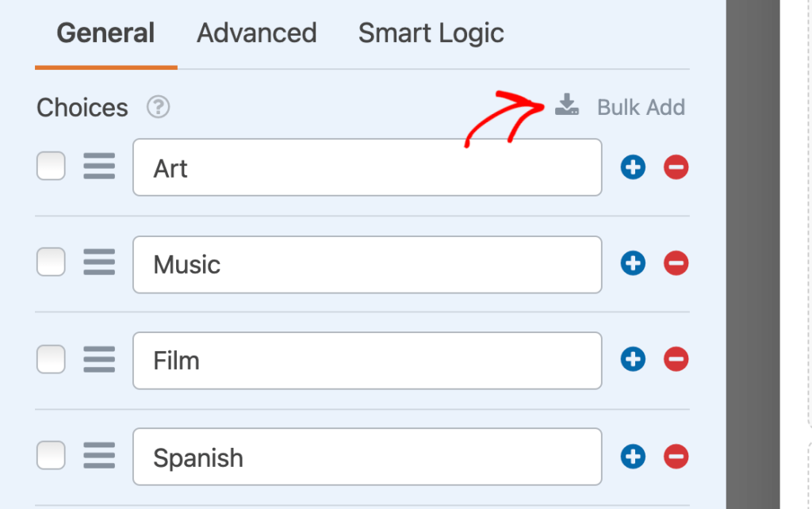
Task: Add a choice after Film
Action: coord(633,359)
